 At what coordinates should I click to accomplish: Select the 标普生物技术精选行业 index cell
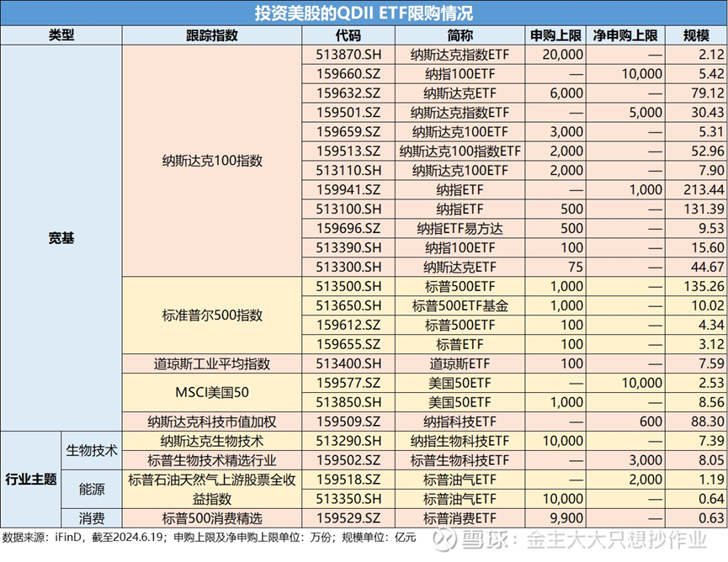pyautogui.click(x=212, y=460)
